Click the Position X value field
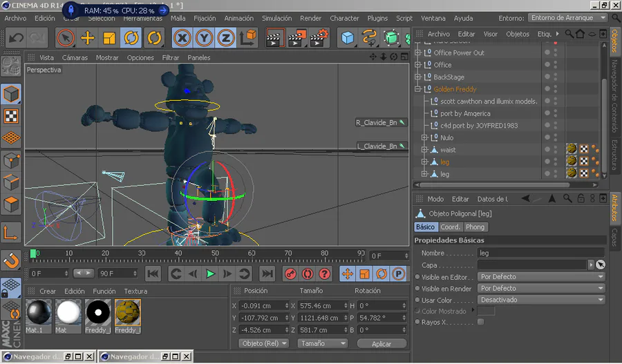 263,306
